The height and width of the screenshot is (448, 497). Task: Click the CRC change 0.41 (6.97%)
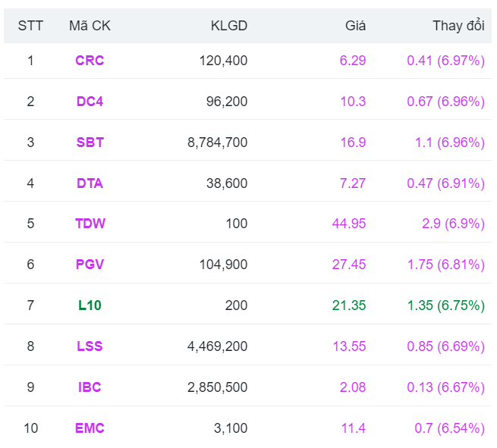coord(445,61)
